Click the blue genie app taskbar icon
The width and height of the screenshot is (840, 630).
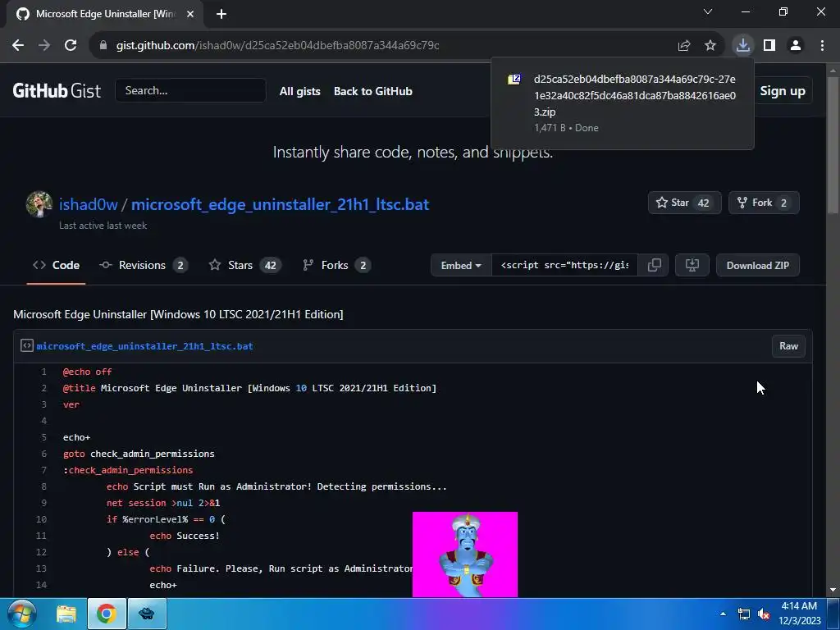pyautogui.click(x=147, y=614)
